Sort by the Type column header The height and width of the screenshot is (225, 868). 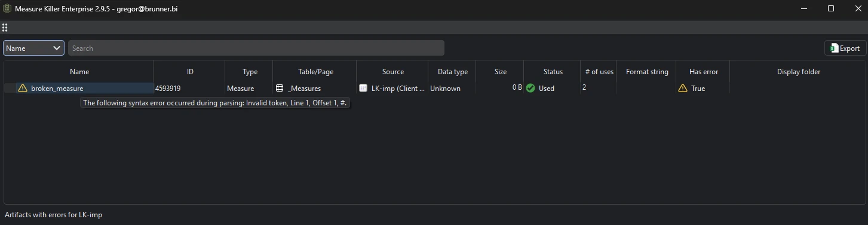250,72
